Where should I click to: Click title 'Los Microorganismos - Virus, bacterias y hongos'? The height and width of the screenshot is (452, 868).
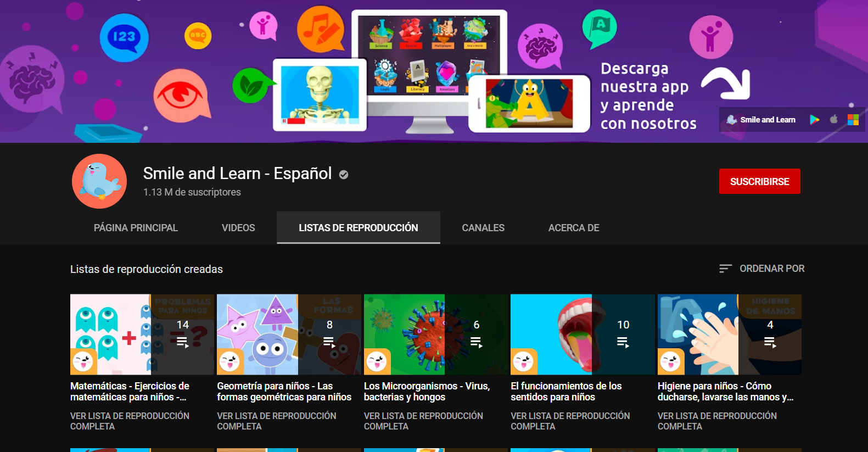tap(427, 392)
